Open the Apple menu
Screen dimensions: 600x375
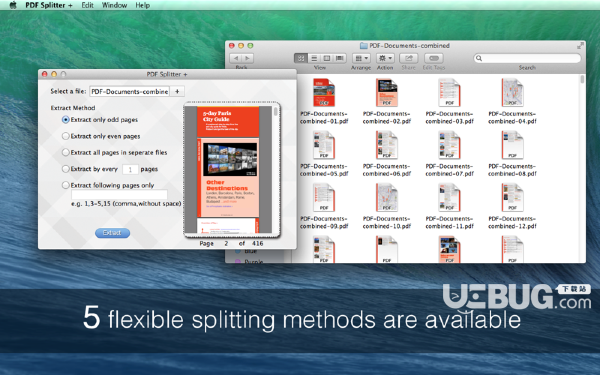(13, 5)
